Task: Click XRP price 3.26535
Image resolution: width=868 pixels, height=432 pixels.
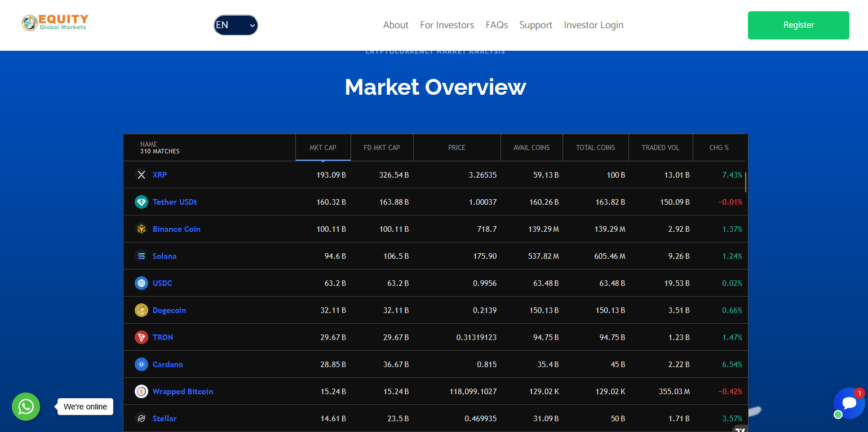Action: 482,175
